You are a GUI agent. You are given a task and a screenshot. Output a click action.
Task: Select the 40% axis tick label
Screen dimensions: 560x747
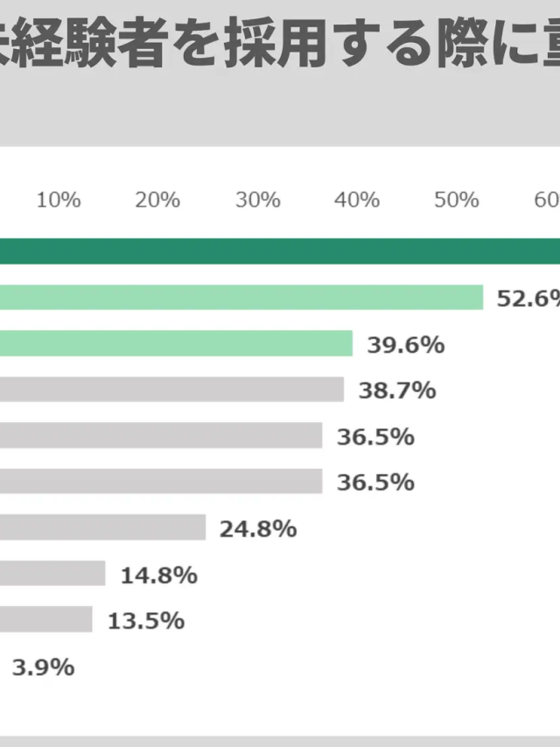pyautogui.click(x=357, y=200)
